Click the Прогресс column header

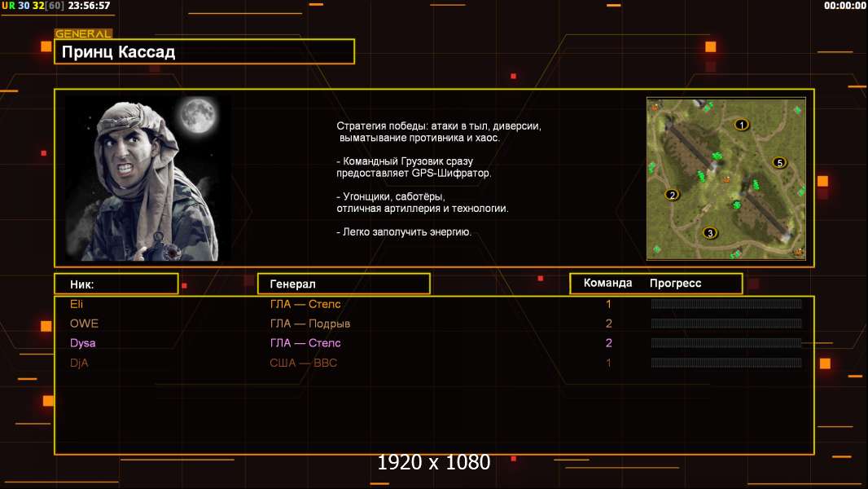(675, 284)
